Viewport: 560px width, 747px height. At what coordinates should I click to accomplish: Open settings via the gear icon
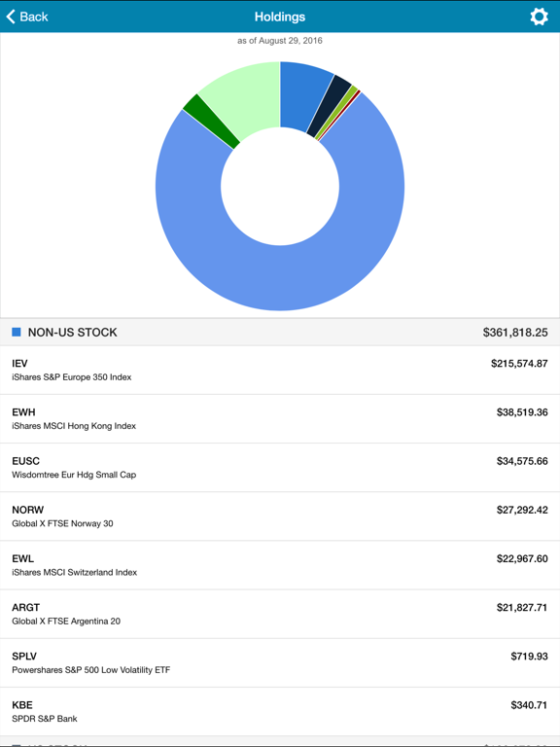(539, 17)
